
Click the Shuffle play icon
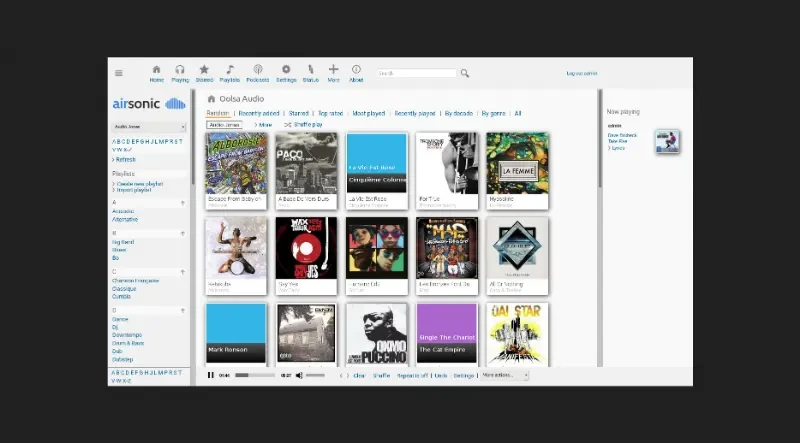point(288,125)
